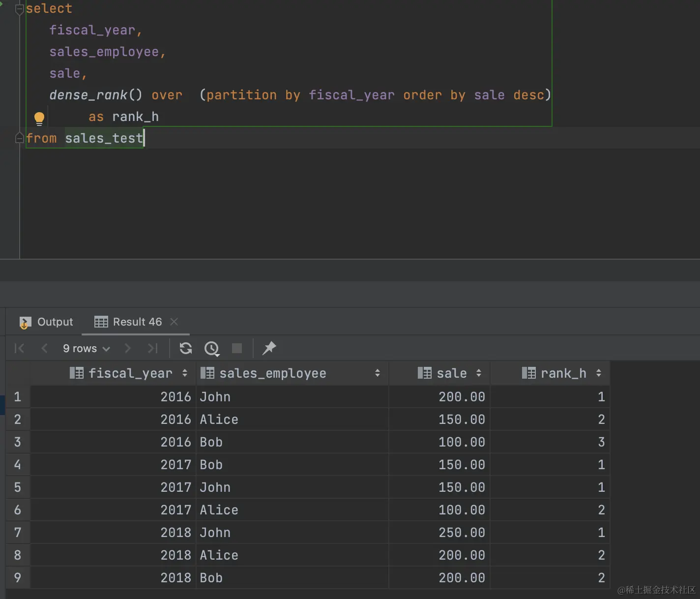Image resolution: width=700 pixels, height=599 pixels.
Task: Click the rank_h column table icon
Action: click(529, 373)
